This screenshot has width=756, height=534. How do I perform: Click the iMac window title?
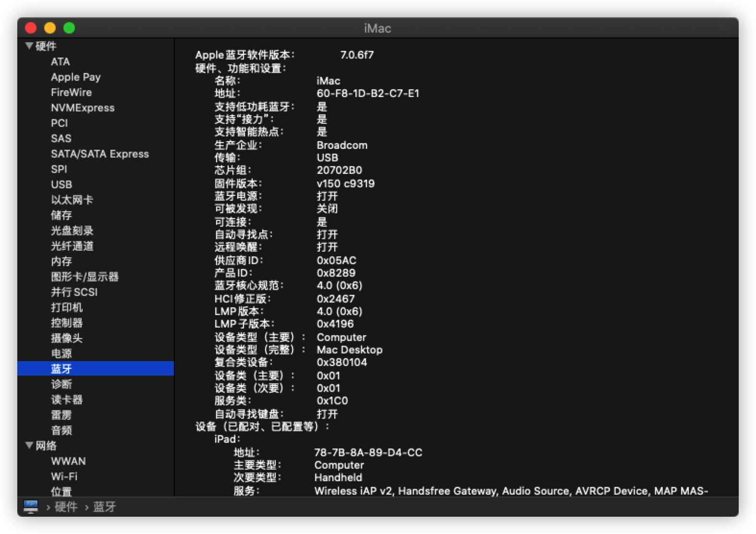tap(378, 28)
